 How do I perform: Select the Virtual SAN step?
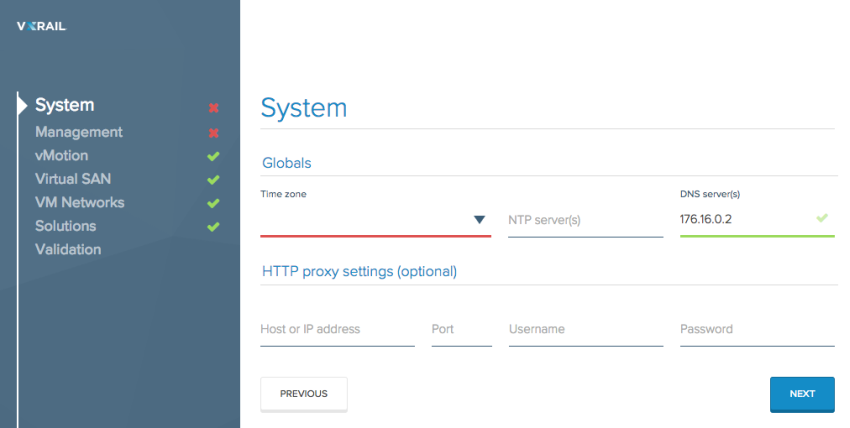(x=73, y=179)
